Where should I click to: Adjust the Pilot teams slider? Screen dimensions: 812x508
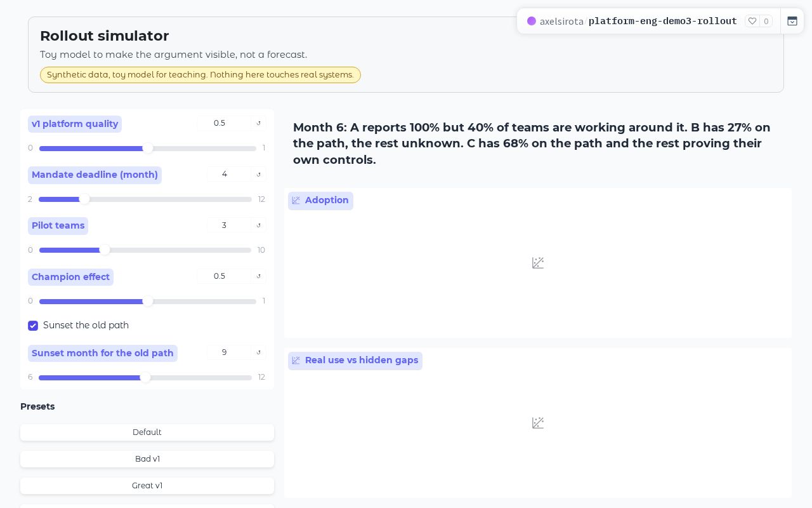coord(145,250)
